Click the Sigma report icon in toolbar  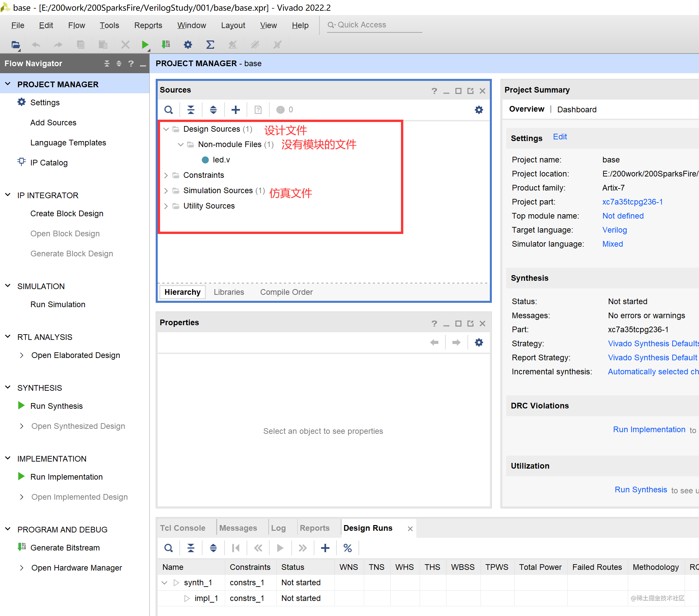click(x=210, y=44)
